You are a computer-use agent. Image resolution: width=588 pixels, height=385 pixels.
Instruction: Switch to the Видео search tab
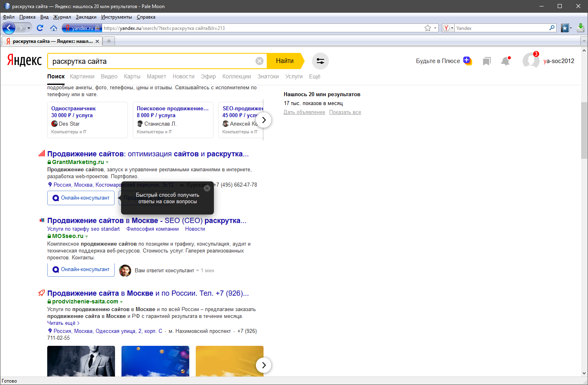click(109, 76)
